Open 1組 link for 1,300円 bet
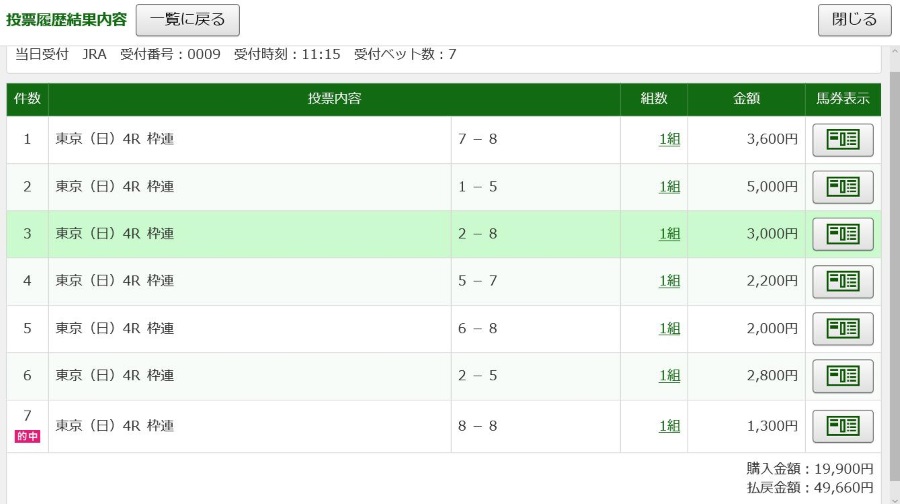This screenshot has height=504, width=900. [669, 426]
